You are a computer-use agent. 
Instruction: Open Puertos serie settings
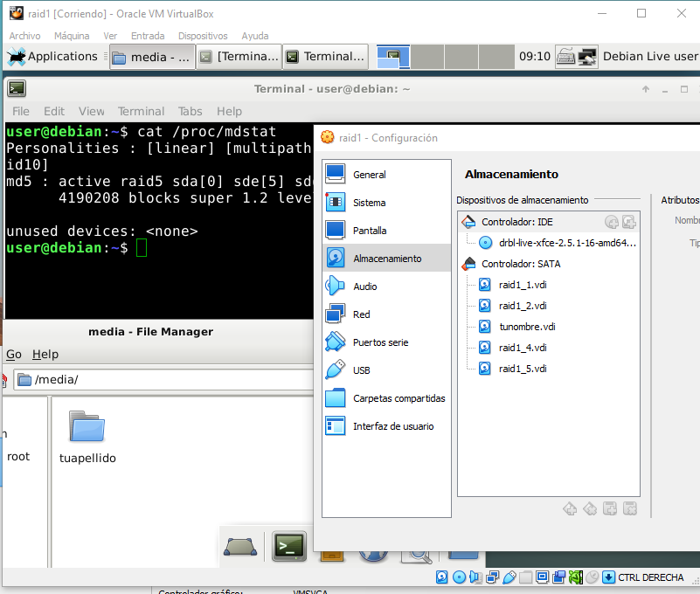(x=386, y=342)
